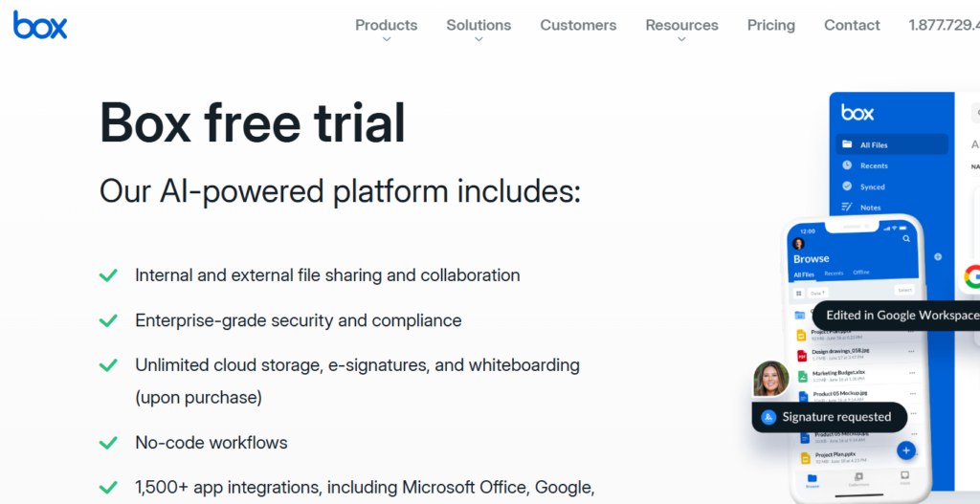Viewport: 980px width, 504px height.
Task: Open the Resources dropdown menu
Action: pos(681,26)
